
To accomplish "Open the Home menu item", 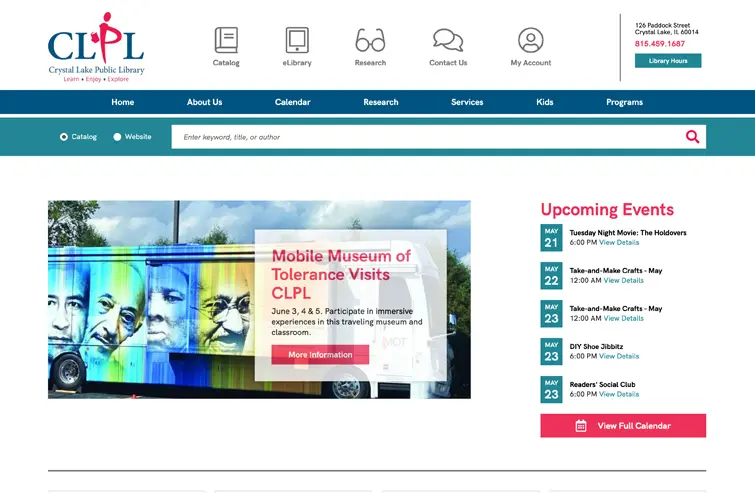I will (123, 102).
